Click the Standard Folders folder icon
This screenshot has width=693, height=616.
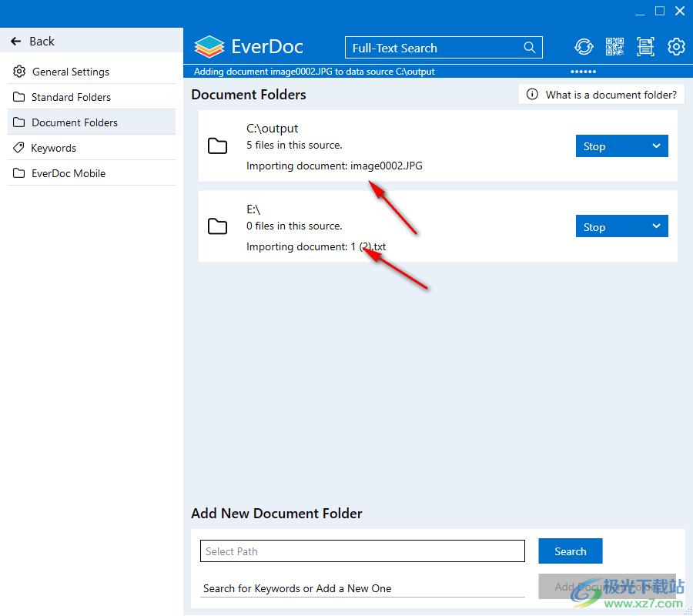[19, 97]
